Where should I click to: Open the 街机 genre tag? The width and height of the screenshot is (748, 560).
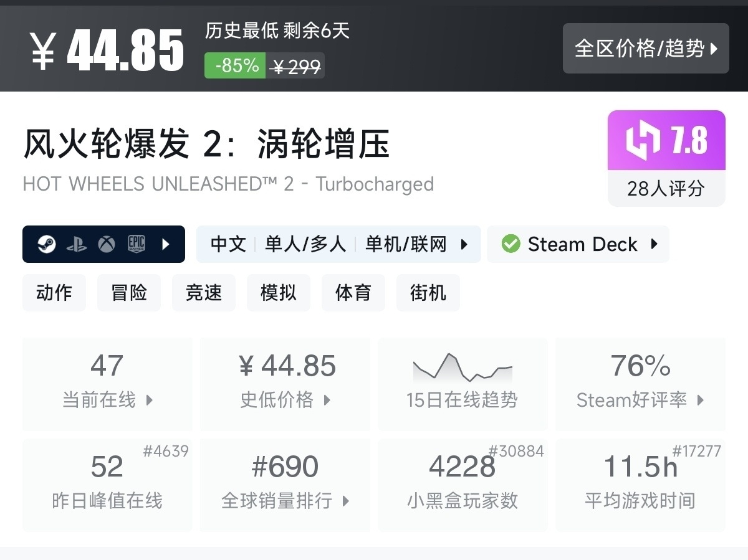click(x=428, y=293)
